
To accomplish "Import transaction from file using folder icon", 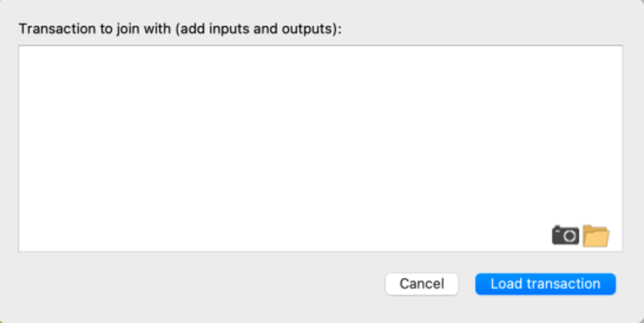I will [596, 236].
